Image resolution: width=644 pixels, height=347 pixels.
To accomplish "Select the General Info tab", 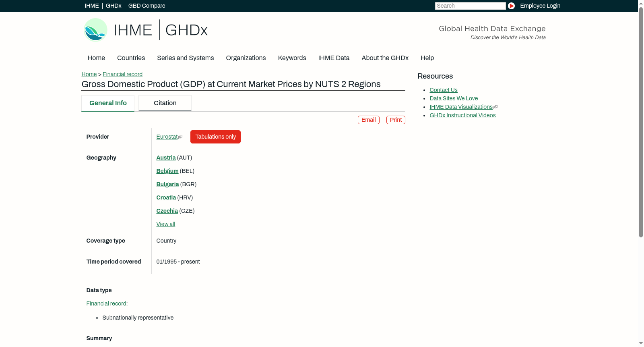I will [108, 103].
